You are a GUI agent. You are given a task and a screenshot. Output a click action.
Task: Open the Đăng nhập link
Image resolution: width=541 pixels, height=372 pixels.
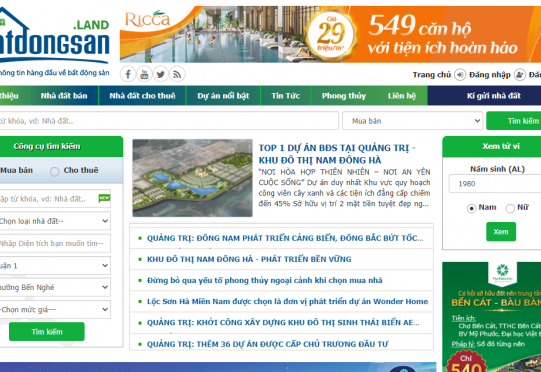tap(490, 75)
